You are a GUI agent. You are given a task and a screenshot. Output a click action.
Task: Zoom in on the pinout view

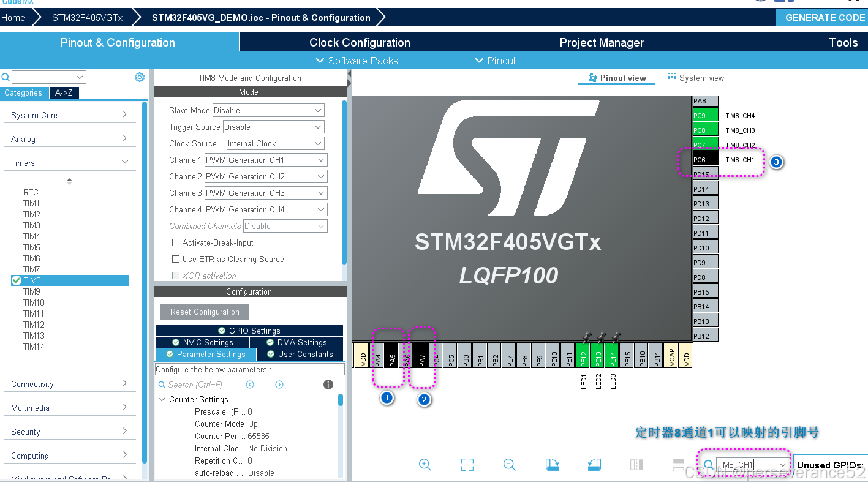click(425, 465)
